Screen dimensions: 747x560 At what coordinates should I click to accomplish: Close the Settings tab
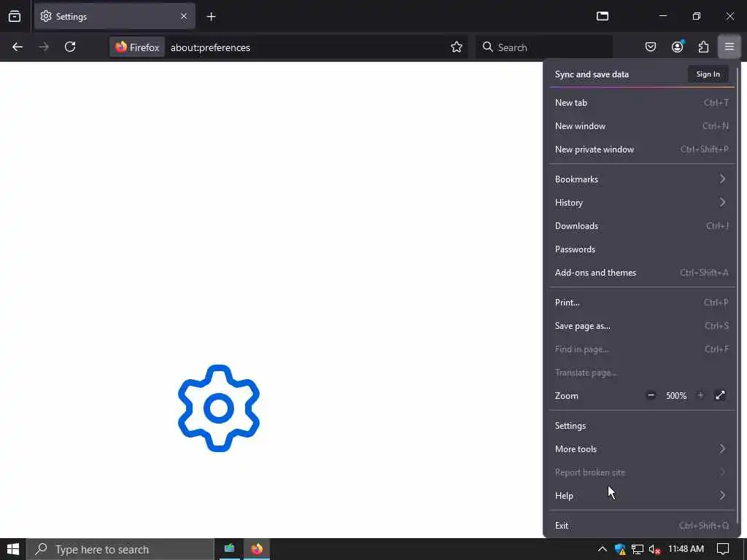pyautogui.click(x=184, y=16)
